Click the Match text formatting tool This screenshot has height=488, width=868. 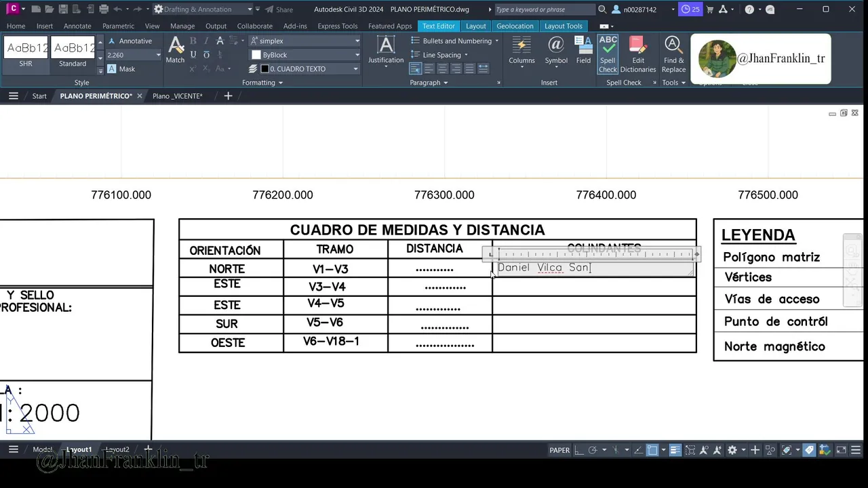[175, 50]
